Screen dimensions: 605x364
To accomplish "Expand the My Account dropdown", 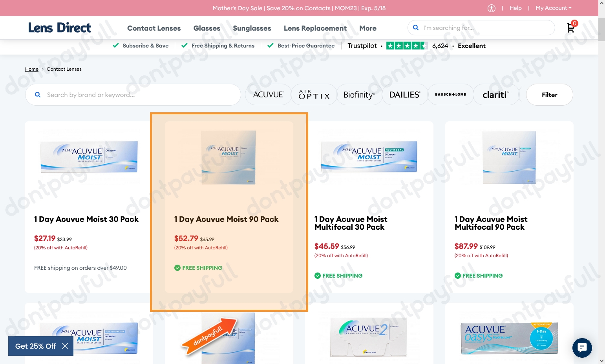I will coord(554,8).
